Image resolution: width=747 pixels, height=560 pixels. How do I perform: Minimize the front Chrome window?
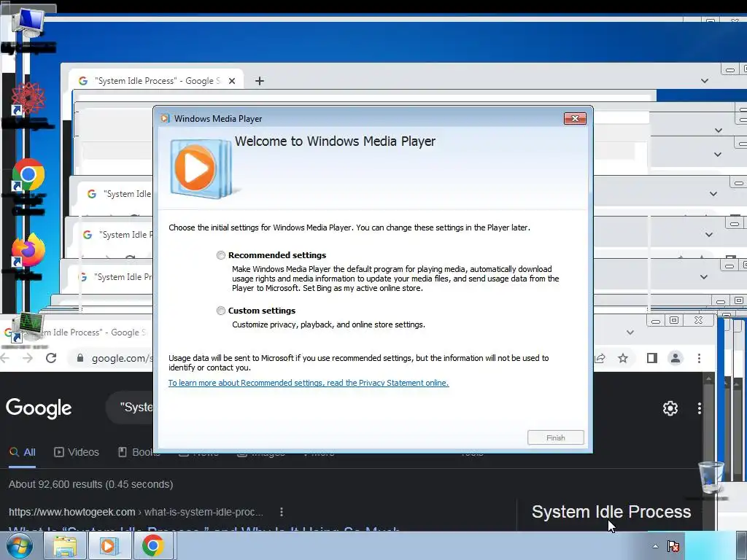pos(656,321)
